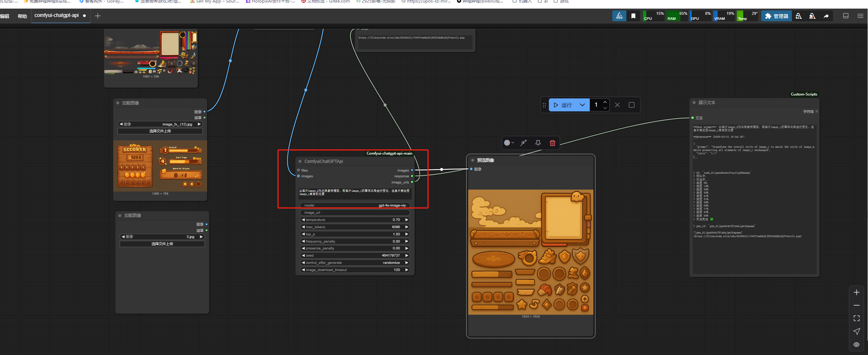Image resolution: width=868 pixels, height=355 pixels.
Task: Toggle the bottom panel icon
Action: tap(846, 16)
